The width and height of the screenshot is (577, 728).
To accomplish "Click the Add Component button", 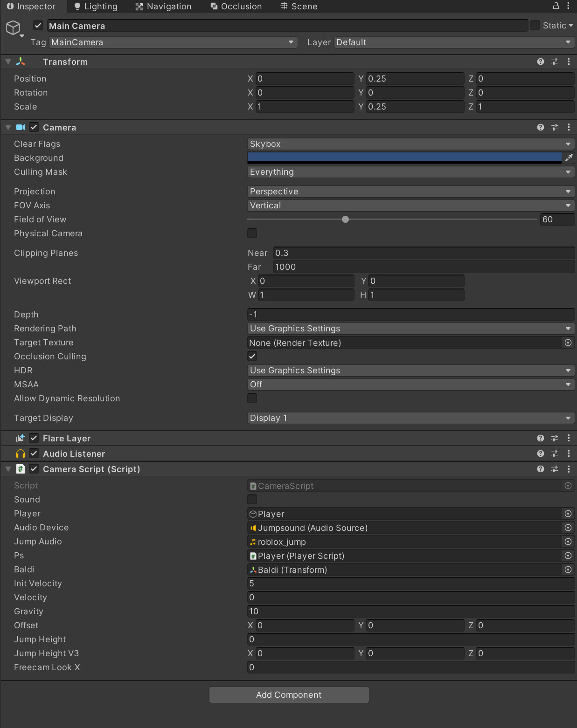I will coord(289,695).
